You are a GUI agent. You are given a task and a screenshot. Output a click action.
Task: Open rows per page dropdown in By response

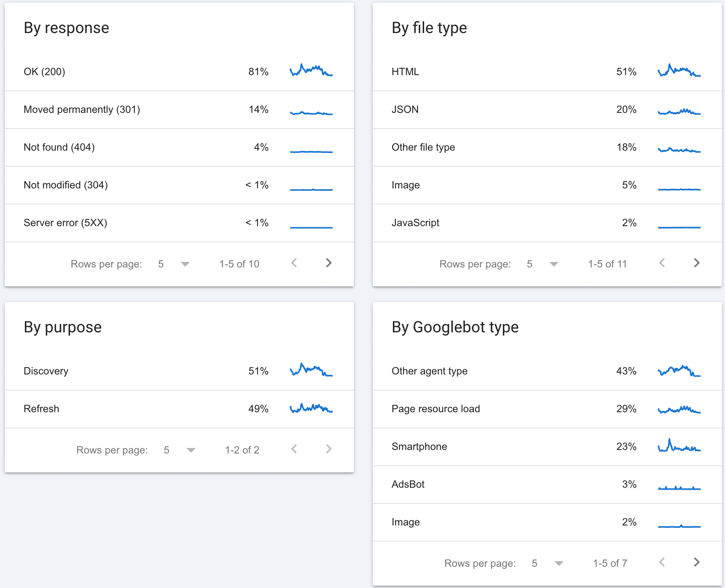tap(173, 264)
